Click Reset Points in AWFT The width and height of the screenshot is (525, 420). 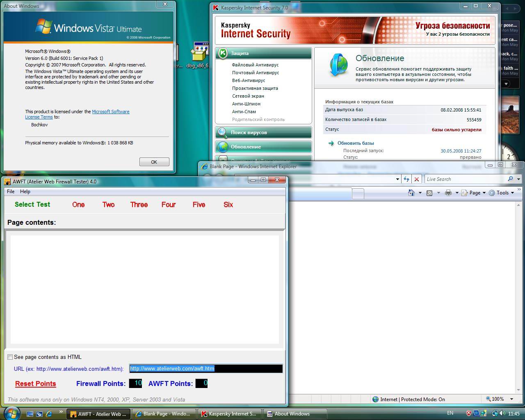tap(36, 384)
